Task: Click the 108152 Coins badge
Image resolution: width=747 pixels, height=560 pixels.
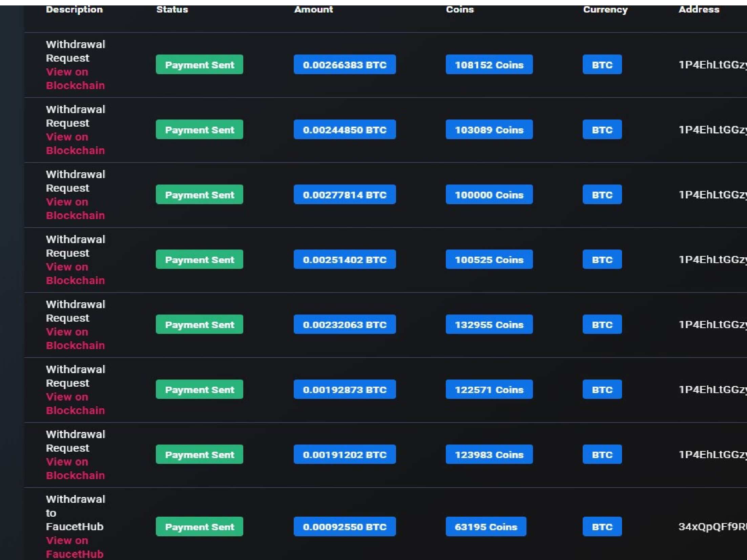Action: (x=489, y=64)
